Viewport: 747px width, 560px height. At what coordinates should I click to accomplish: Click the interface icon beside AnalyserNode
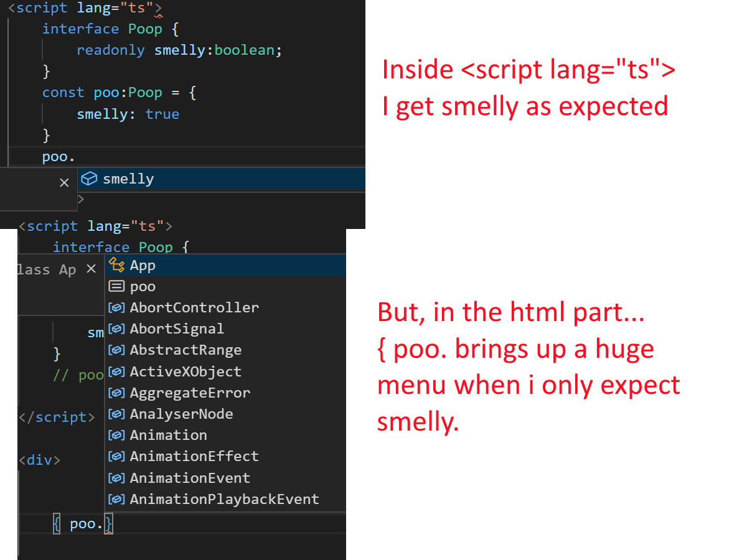tap(116, 414)
